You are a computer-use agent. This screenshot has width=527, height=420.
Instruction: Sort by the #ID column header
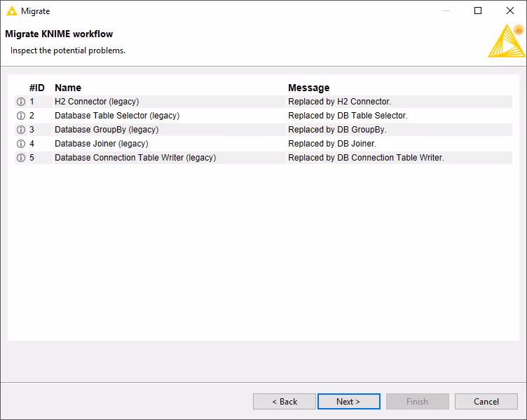tap(36, 88)
